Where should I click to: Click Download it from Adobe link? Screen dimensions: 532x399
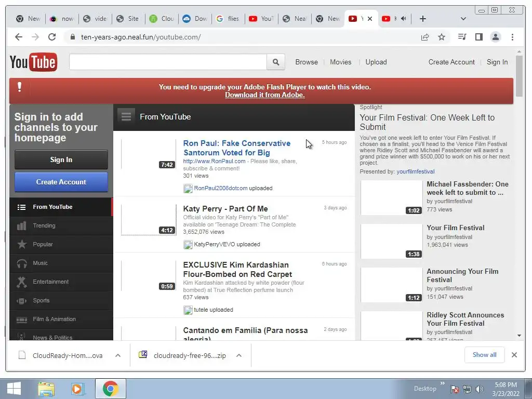point(264,95)
